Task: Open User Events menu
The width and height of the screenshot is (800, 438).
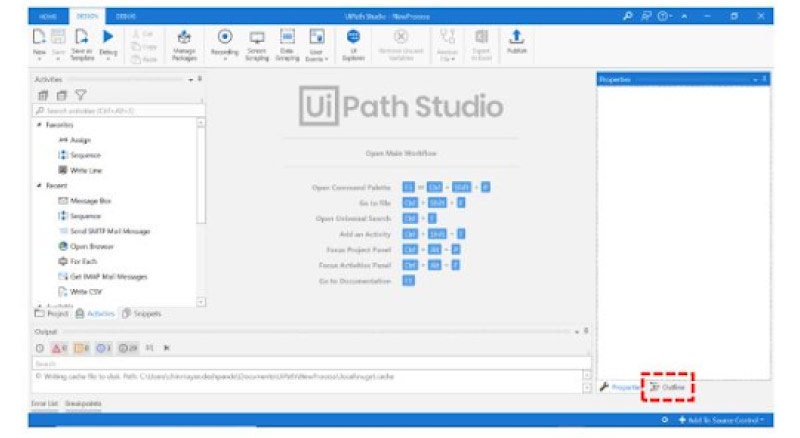Action: (317, 45)
